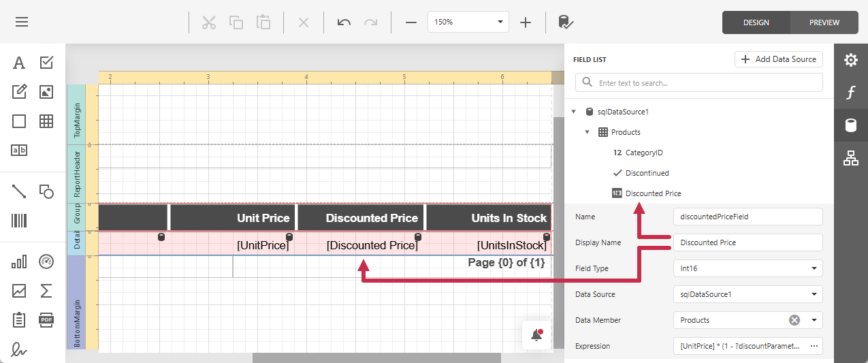Screen dimensions: 868x363
Task: Select the [UnitsInStock] detail cell
Action: point(488,244)
